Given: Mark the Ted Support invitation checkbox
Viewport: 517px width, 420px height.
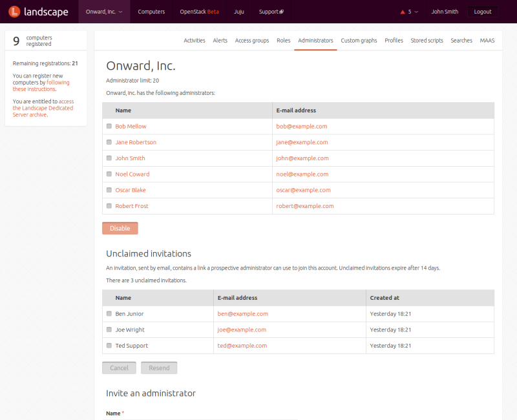Looking at the screenshot, I should click(x=109, y=346).
